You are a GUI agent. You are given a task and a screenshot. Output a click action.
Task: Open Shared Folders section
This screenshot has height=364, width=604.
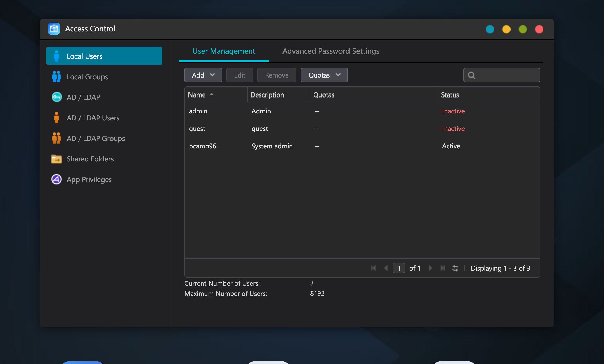pos(104,159)
